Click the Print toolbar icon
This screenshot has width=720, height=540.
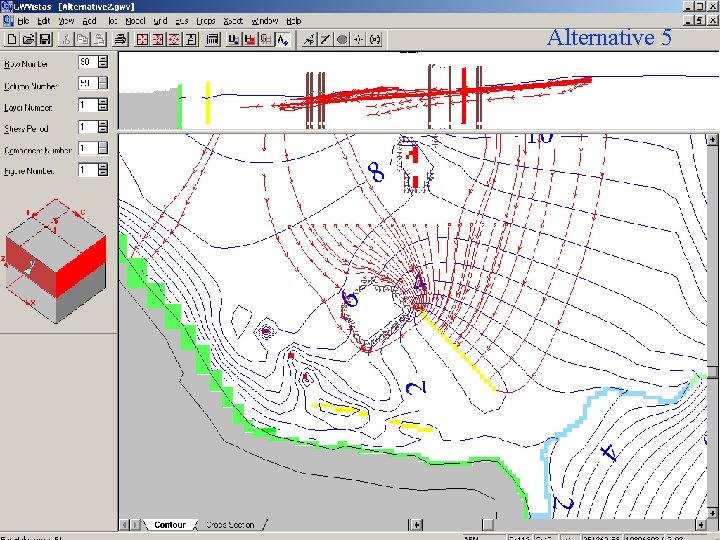click(x=121, y=39)
